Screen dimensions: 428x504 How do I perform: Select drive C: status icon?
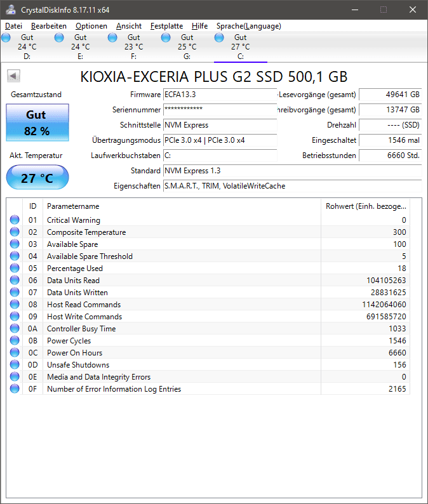219,37
